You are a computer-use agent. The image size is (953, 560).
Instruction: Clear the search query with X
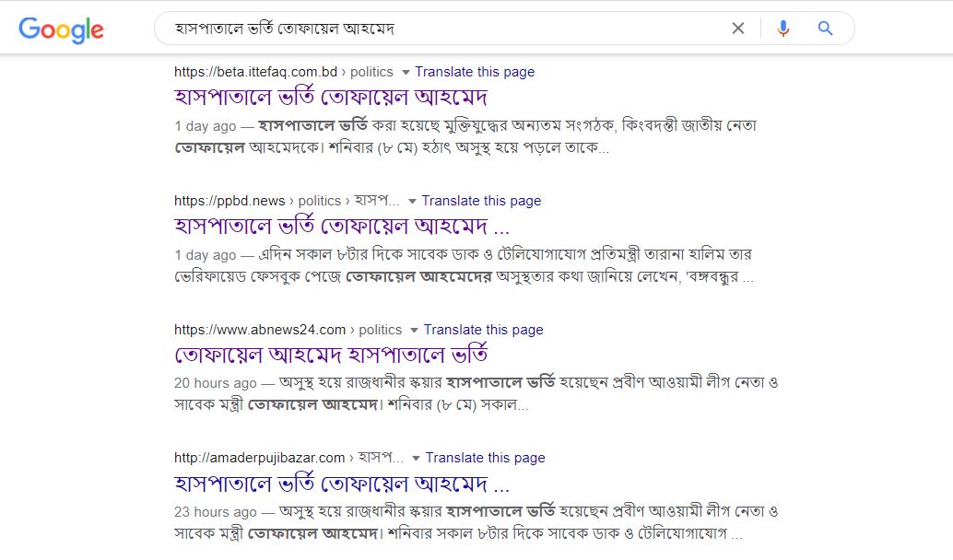point(737,29)
